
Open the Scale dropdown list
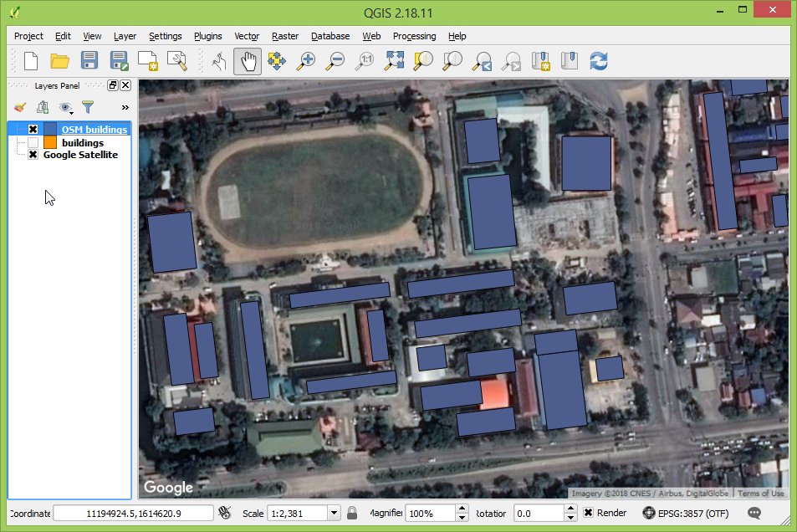[x=334, y=513]
